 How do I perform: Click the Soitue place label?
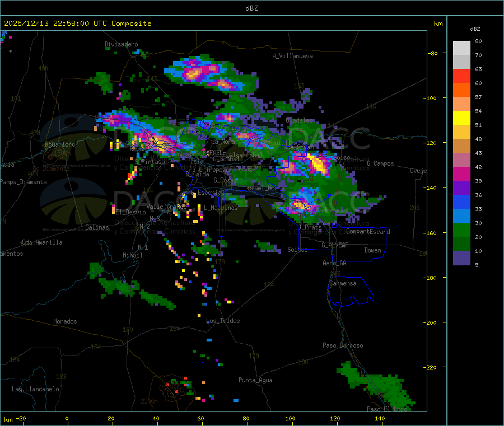pos(297,250)
